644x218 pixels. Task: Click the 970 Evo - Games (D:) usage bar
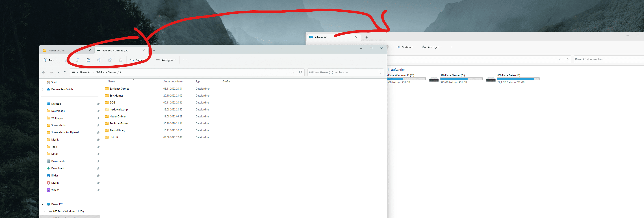461,79
